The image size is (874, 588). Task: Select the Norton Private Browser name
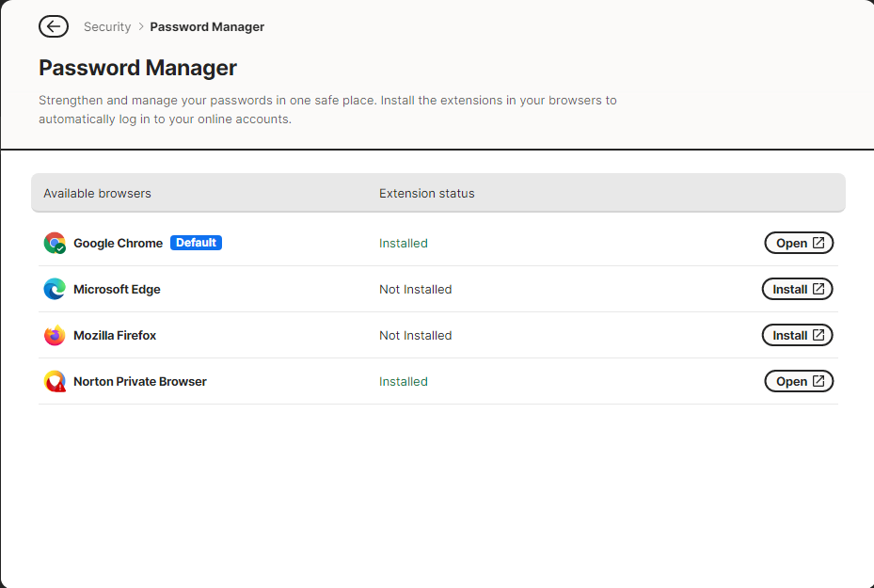[139, 381]
